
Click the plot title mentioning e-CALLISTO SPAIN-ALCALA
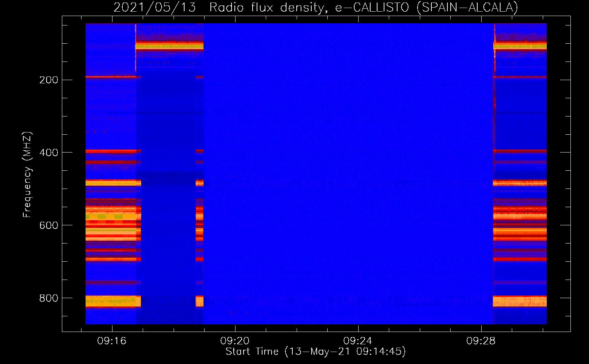click(316, 7)
